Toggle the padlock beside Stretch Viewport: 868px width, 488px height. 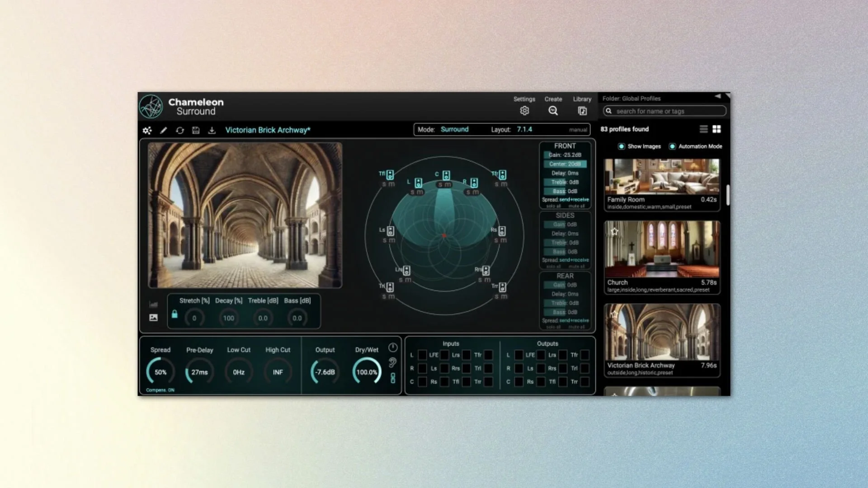click(x=175, y=314)
